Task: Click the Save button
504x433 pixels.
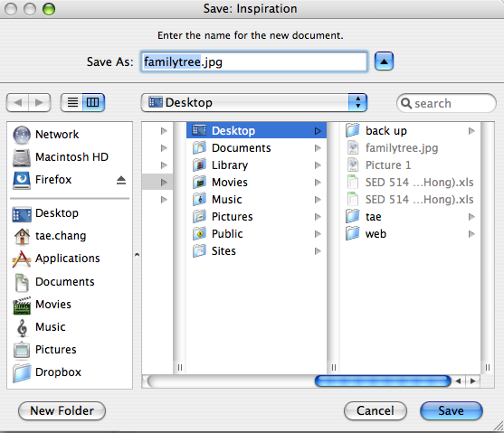Action: coord(452,410)
